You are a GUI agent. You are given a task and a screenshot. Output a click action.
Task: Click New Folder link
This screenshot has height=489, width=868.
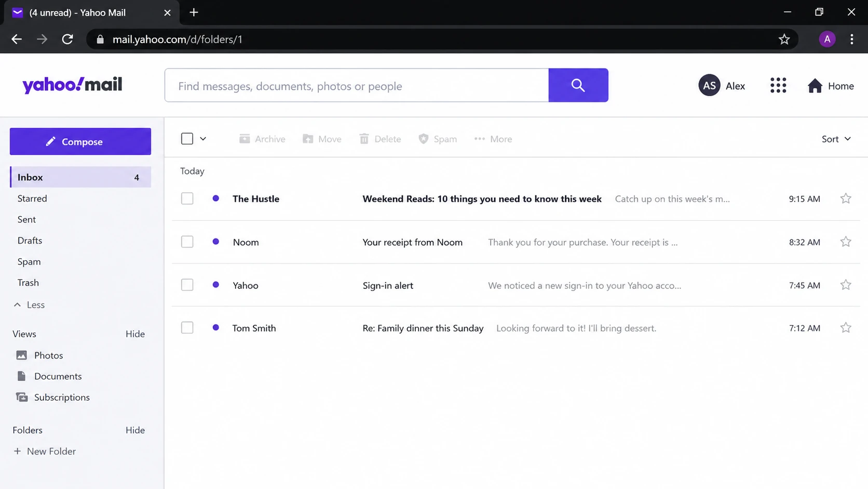[x=45, y=451]
